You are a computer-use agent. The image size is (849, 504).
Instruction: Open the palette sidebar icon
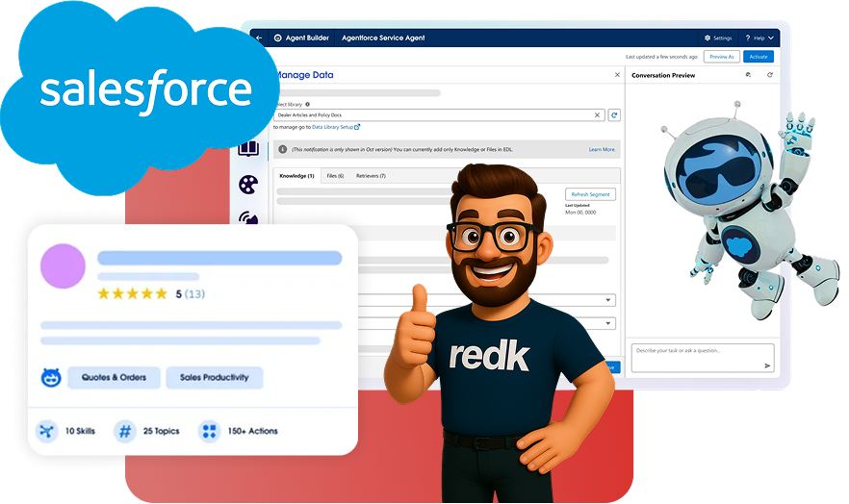(x=248, y=185)
